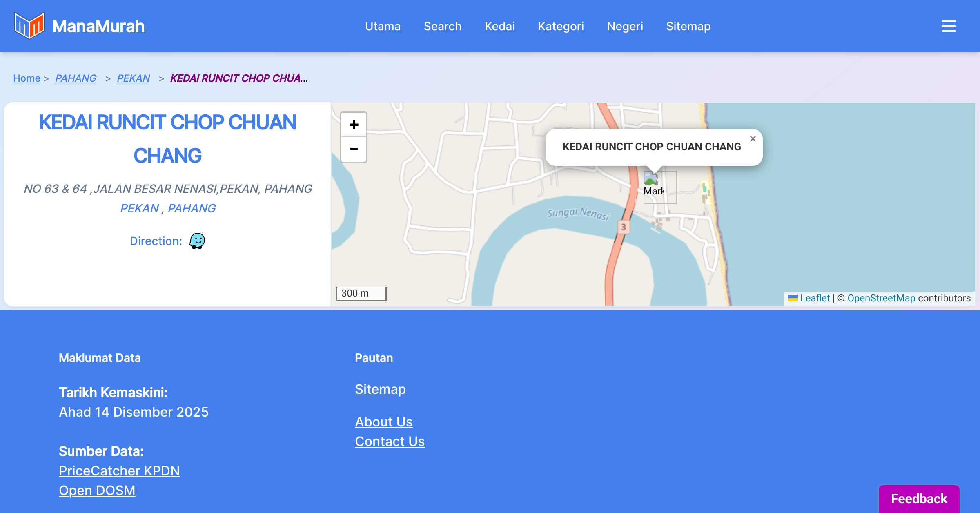
Task: Visit Contact Us footer link
Action: pos(390,442)
